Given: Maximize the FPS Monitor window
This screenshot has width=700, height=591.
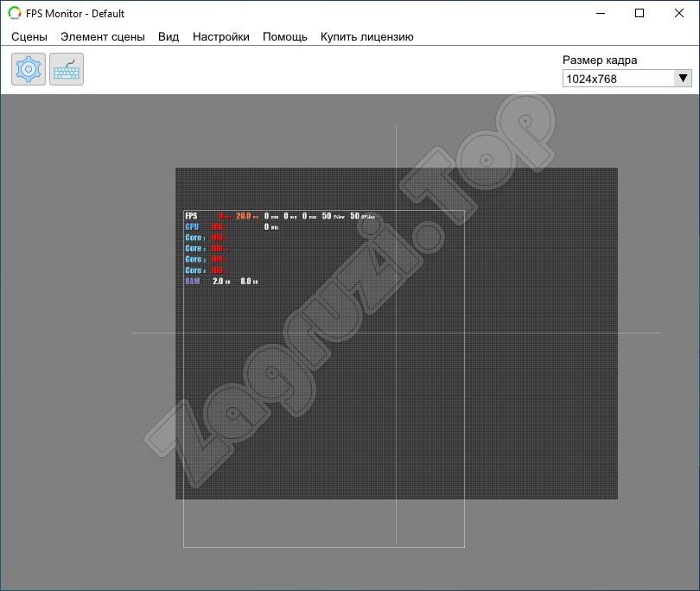Looking at the screenshot, I should point(640,13).
